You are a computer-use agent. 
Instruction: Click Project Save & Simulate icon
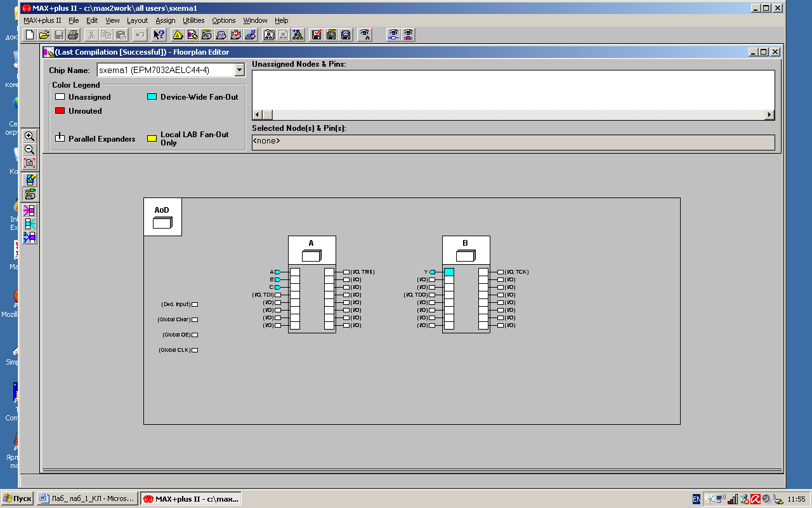click(346, 34)
